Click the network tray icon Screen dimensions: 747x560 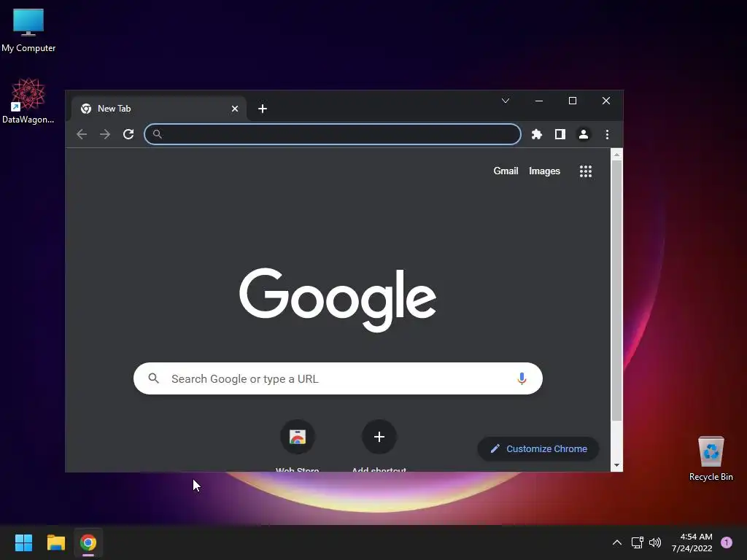click(637, 542)
